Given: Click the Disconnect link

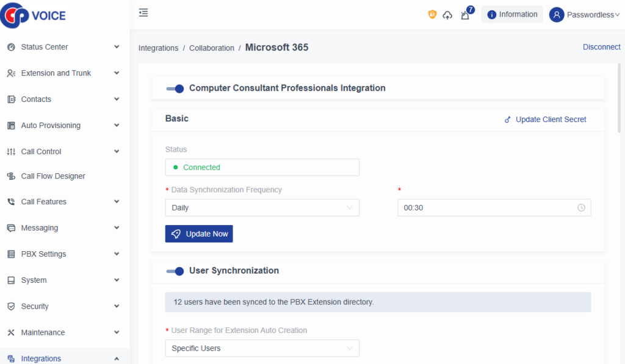Looking at the screenshot, I should [601, 47].
